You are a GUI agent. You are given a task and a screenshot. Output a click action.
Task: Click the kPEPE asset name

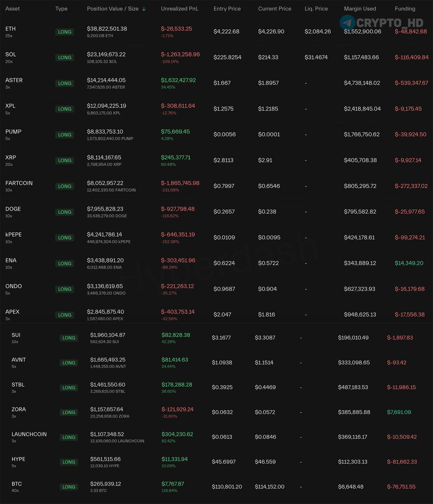14,235
